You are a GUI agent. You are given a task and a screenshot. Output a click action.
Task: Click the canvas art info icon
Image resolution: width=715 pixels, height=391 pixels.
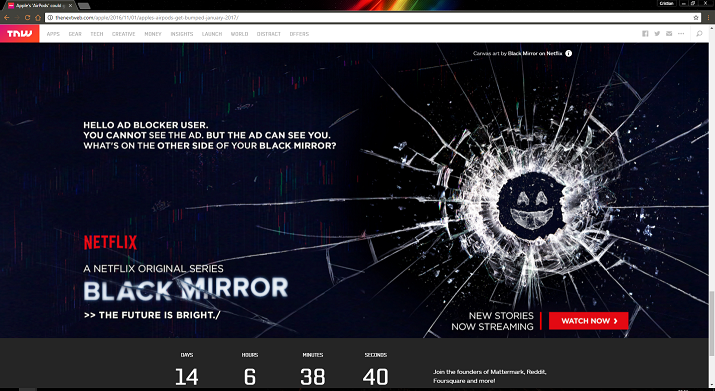[x=569, y=53]
